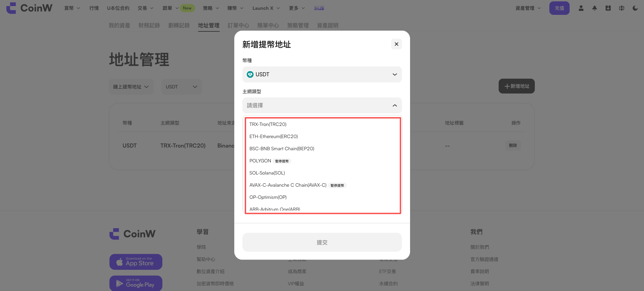This screenshot has height=291, width=644.
Task: Click the purple 充值 deposit button
Action: click(559, 8)
